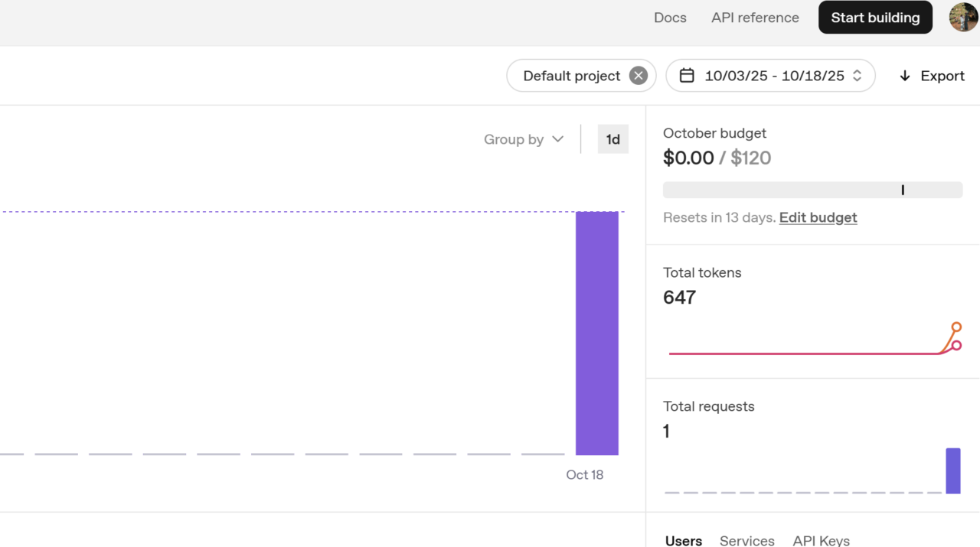This screenshot has height=547, width=980.
Task: Switch to the API Keys tab
Action: (x=821, y=540)
